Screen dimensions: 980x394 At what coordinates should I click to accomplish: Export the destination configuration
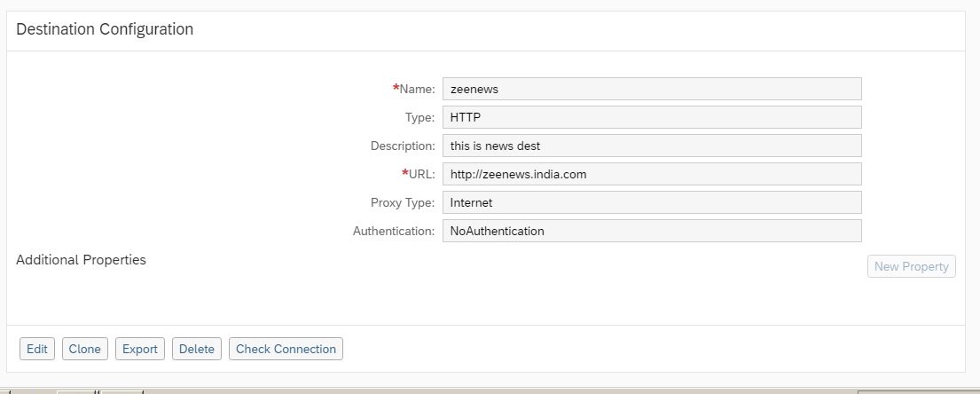pos(140,349)
